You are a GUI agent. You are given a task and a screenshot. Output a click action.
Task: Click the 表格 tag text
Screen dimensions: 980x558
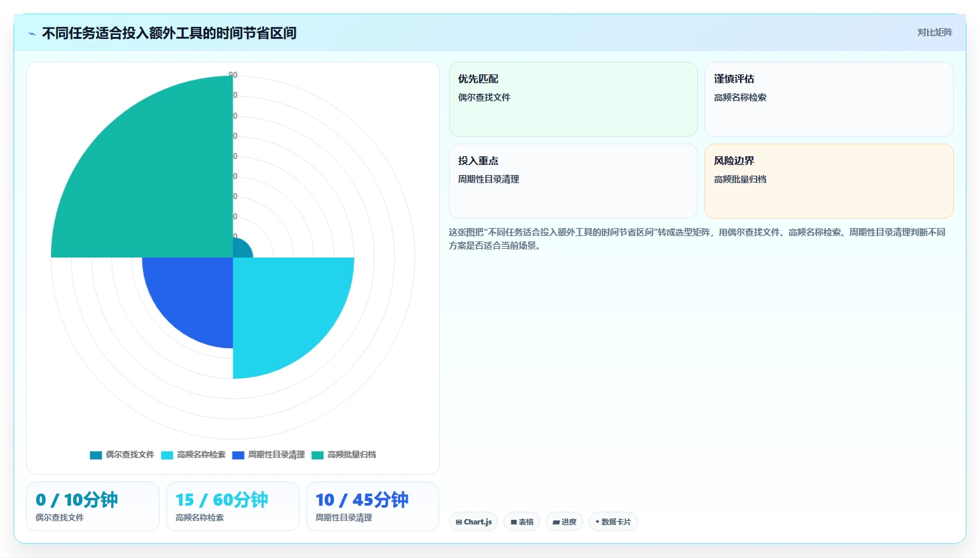[x=526, y=522]
